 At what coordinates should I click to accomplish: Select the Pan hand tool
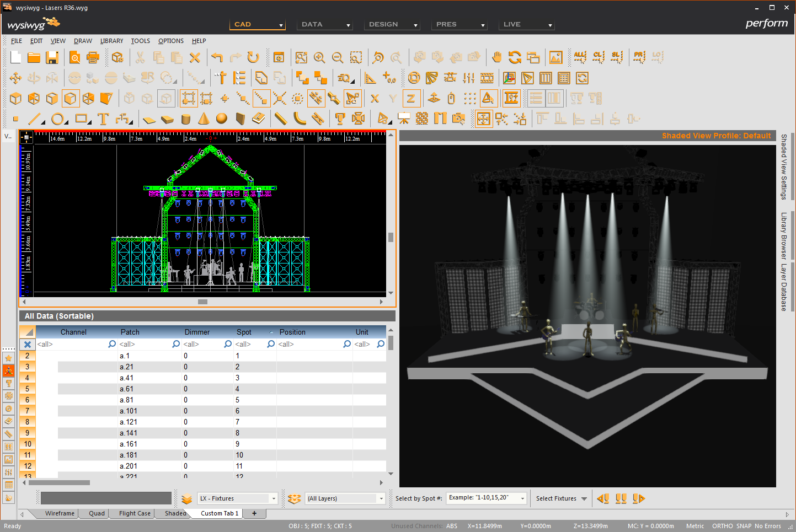coord(496,57)
